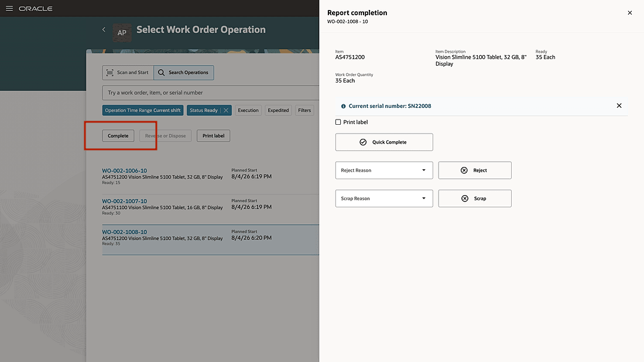This screenshot has height=362, width=644.
Task: Click 'Ready: 30' under WO-002-1007-10
Action: point(111,213)
